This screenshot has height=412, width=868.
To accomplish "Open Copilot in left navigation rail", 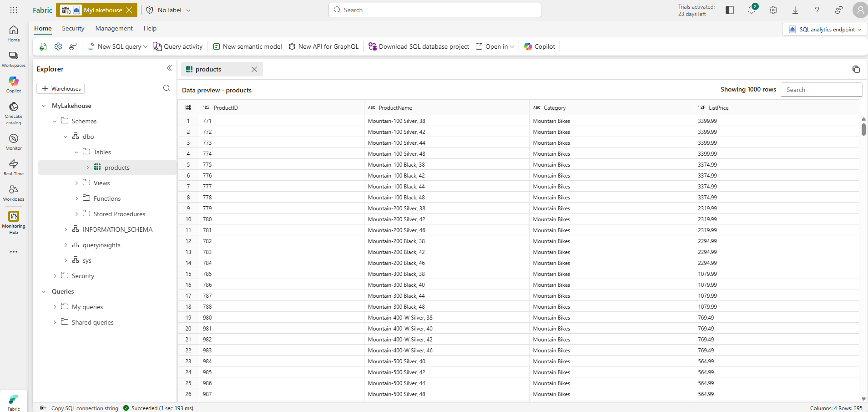I will (14, 85).
